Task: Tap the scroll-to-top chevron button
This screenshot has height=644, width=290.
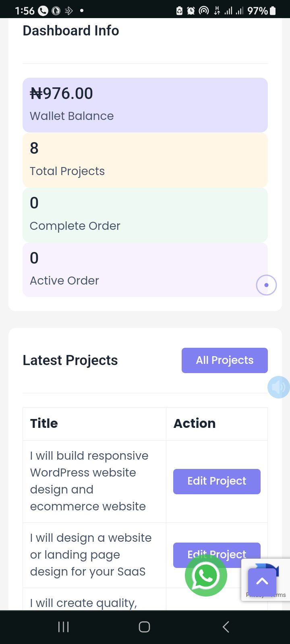Action: click(262, 582)
